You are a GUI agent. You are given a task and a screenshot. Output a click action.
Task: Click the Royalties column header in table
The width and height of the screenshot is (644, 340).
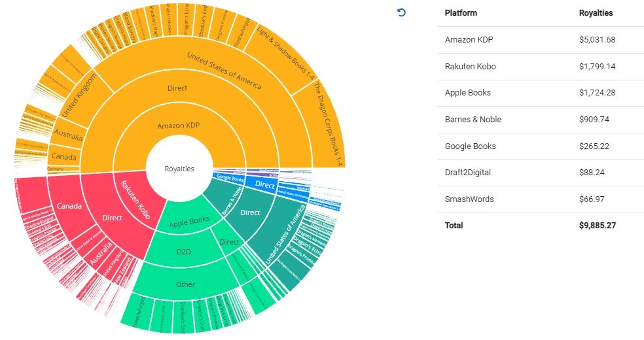click(x=596, y=12)
